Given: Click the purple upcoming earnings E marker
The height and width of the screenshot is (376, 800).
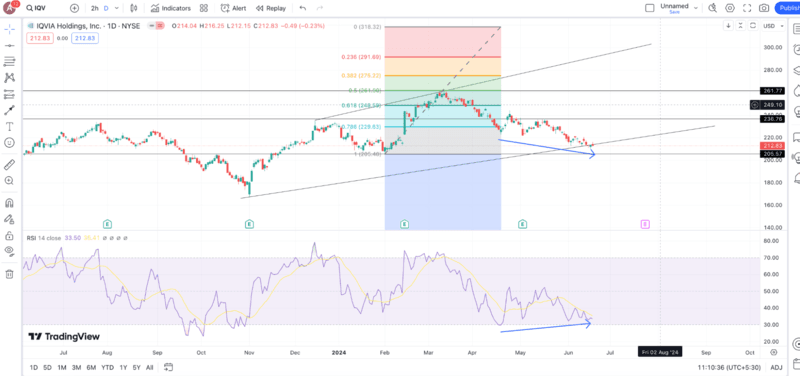Looking at the screenshot, I should pos(645,223).
